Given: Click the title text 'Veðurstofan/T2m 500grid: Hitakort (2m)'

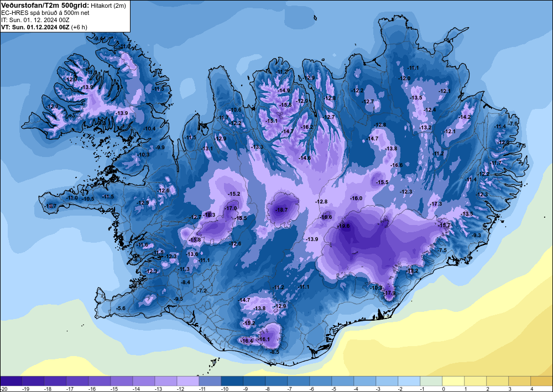Looking at the screenshot, I should (x=63, y=5).
